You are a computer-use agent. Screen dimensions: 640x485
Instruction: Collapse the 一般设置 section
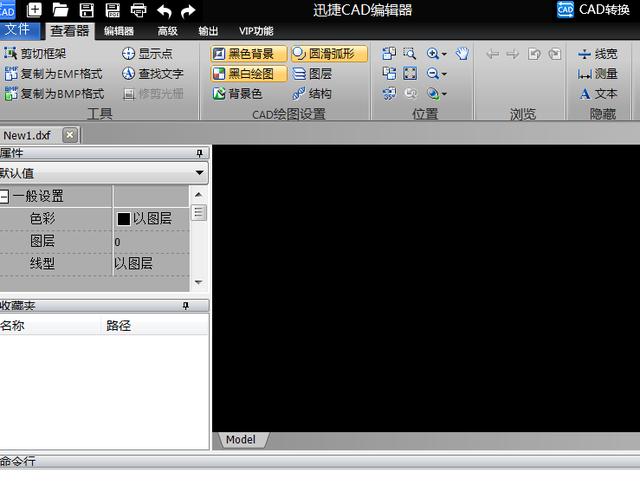(x=4, y=196)
